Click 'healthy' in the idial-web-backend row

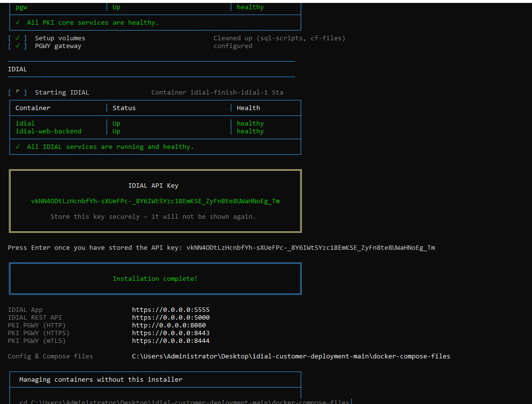point(250,131)
